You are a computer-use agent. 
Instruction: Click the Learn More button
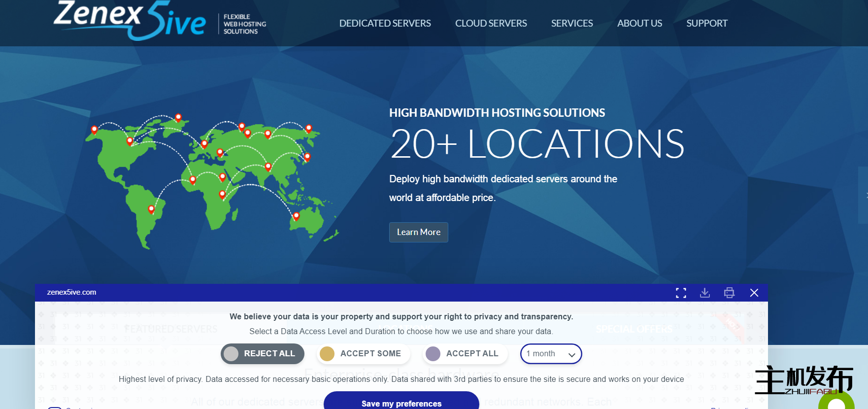coord(418,232)
